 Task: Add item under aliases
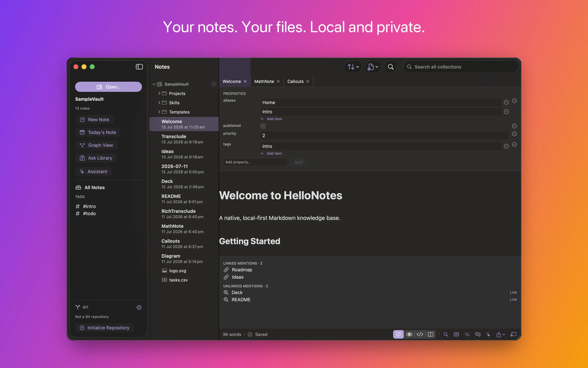(271, 119)
